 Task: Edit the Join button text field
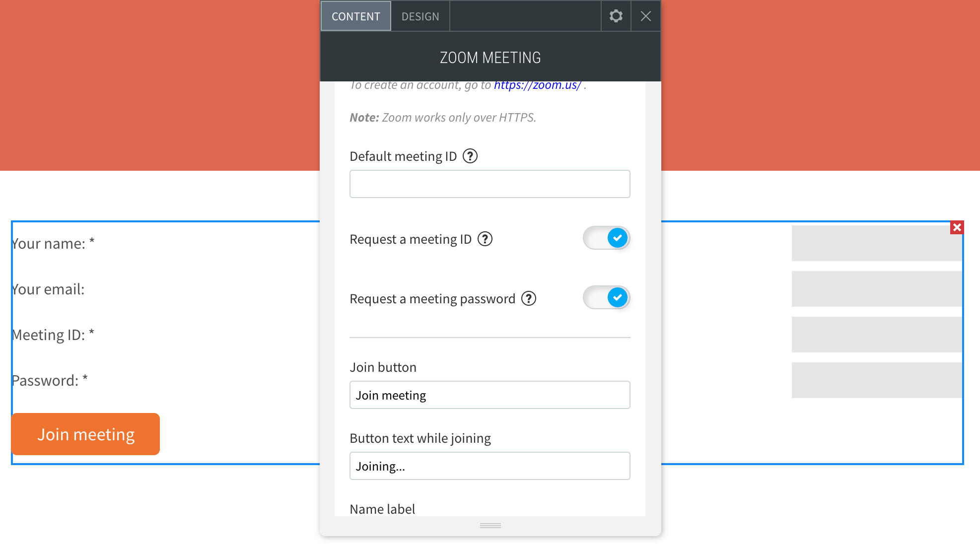[x=490, y=395]
